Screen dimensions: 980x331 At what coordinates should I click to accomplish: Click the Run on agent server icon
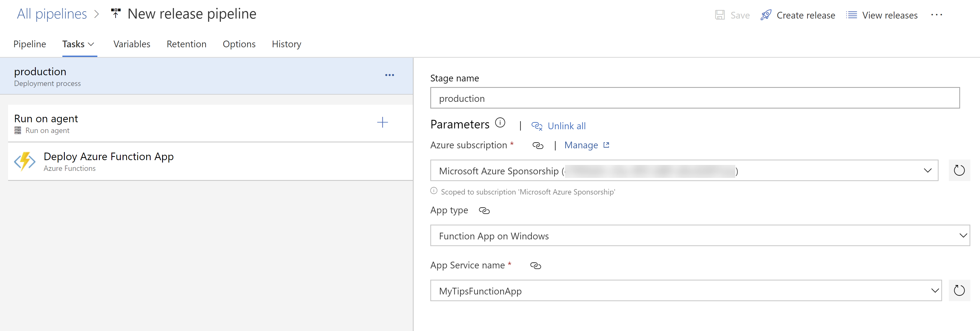tap(18, 131)
